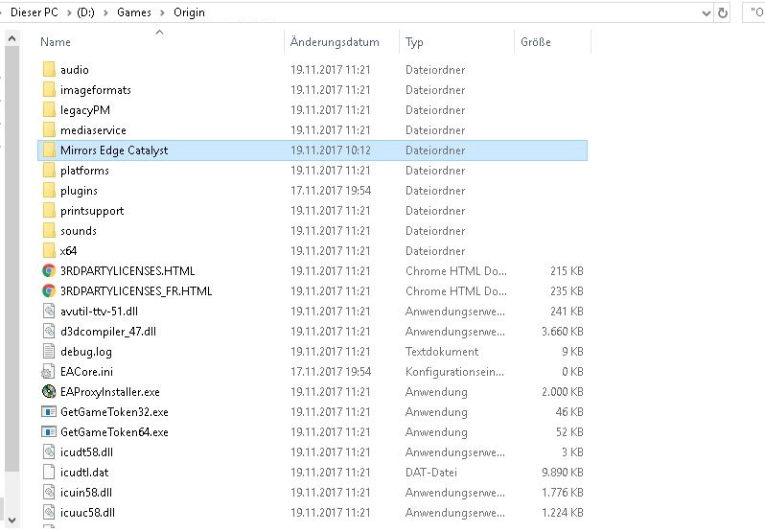
Task: Expand the chevron after Dieser PC
Action: point(69,12)
